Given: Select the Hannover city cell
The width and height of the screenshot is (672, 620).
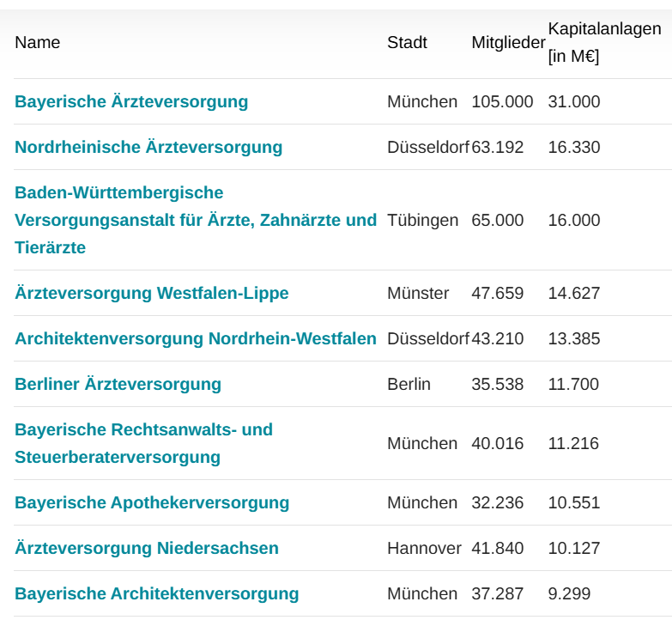Looking at the screenshot, I should (424, 548).
